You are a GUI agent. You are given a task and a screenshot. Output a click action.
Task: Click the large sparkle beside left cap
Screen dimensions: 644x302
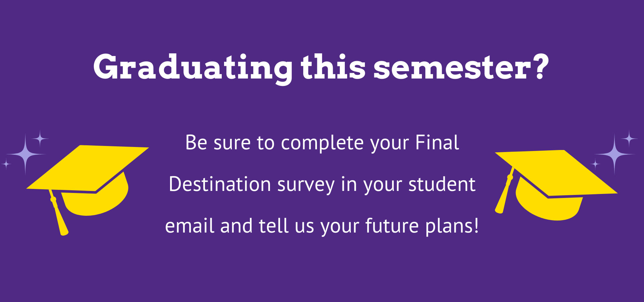(25, 154)
